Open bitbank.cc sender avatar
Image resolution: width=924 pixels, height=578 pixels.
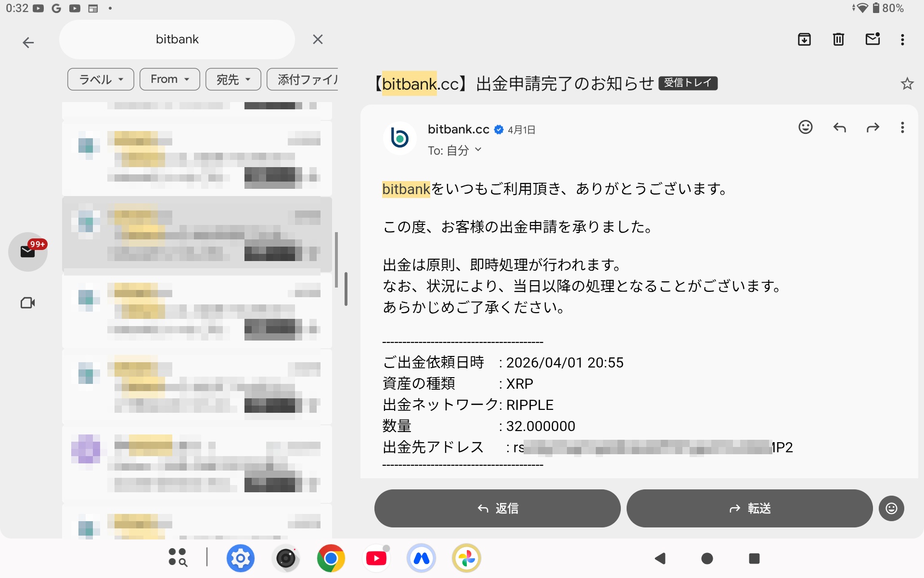pyautogui.click(x=399, y=138)
